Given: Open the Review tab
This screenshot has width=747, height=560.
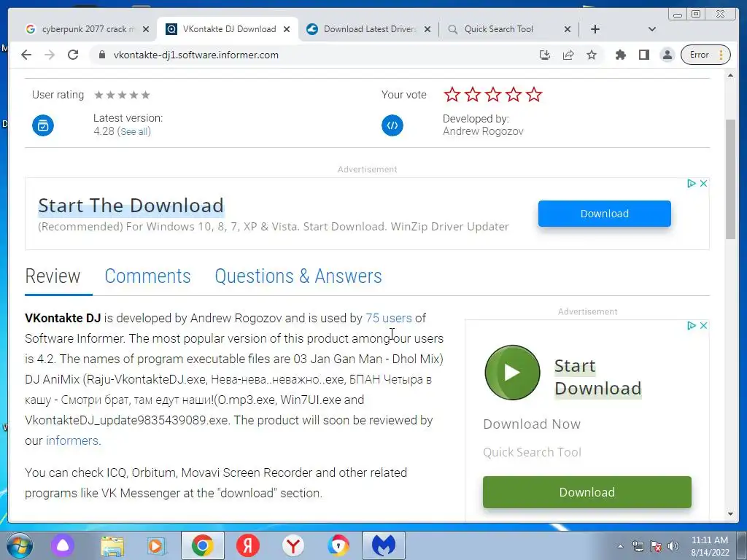Looking at the screenshot, I should (53, 276).
